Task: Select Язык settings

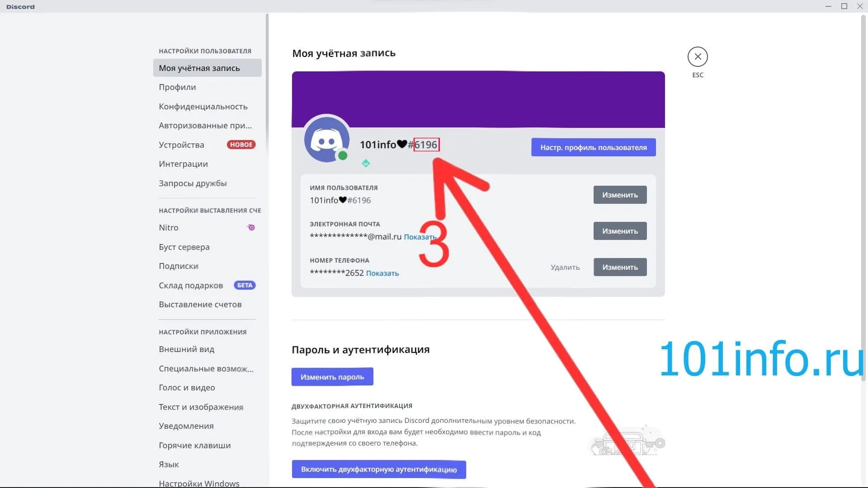Action: 207,465
